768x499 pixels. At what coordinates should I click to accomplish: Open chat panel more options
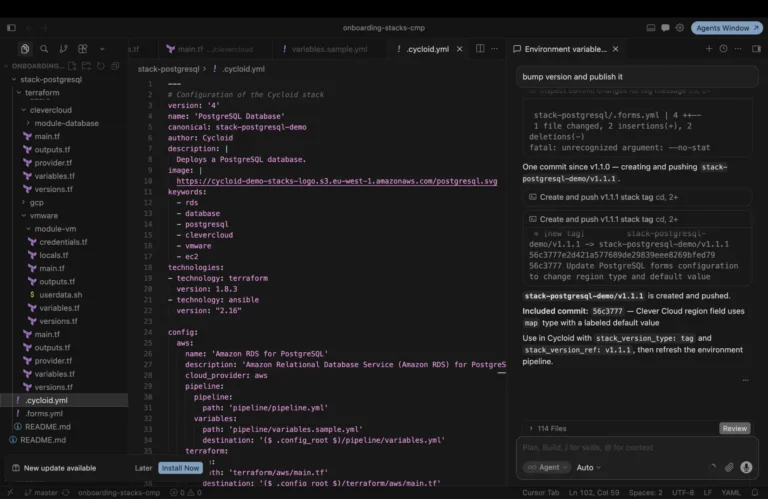(738, 48)
